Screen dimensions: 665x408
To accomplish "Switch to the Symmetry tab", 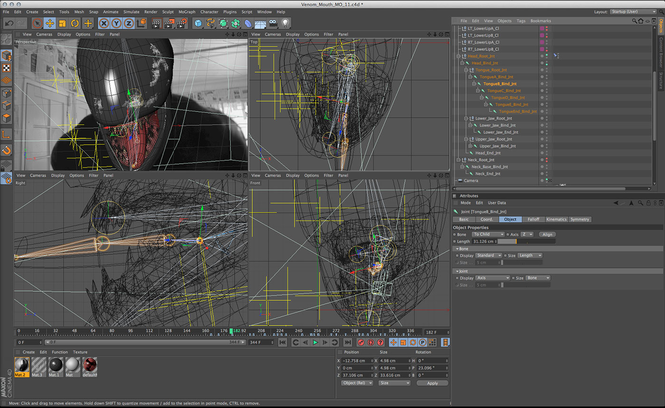I will tap(580, 219).
